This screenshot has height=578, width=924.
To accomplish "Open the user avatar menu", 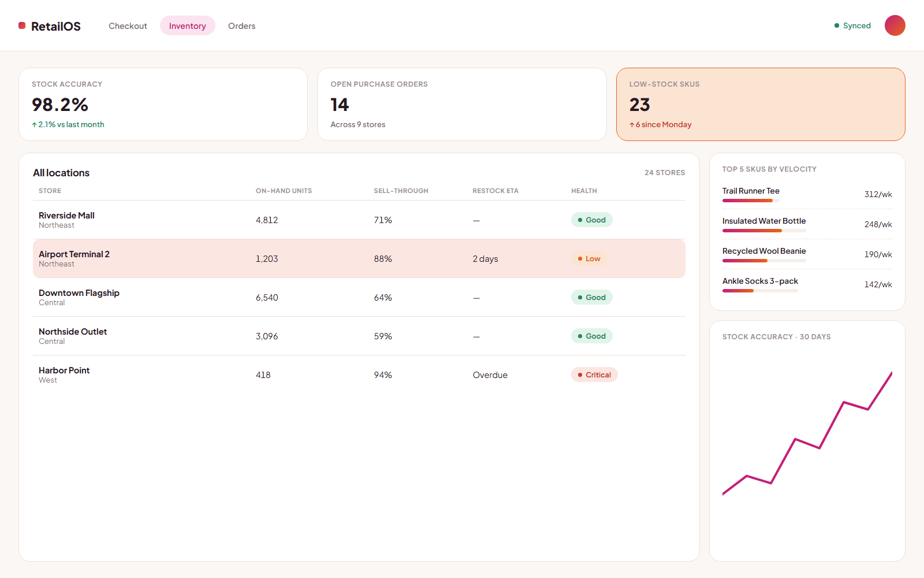I will 895,25.
